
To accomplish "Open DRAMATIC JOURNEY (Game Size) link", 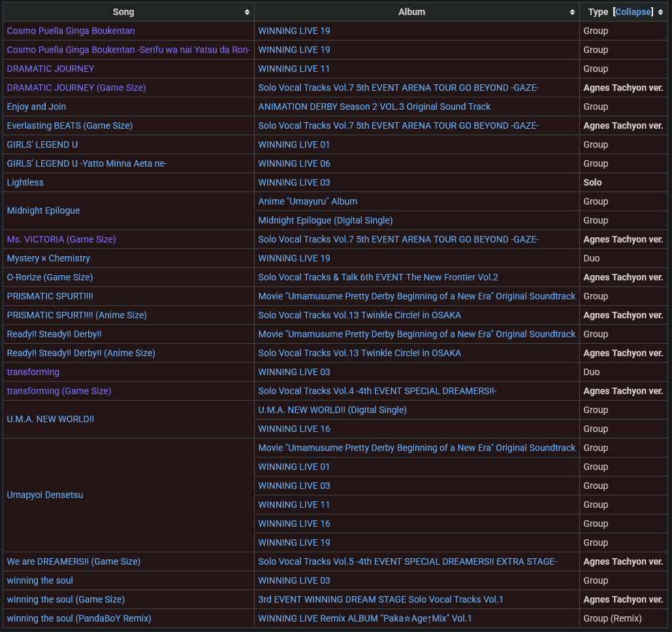I will (x=76, y=88).
